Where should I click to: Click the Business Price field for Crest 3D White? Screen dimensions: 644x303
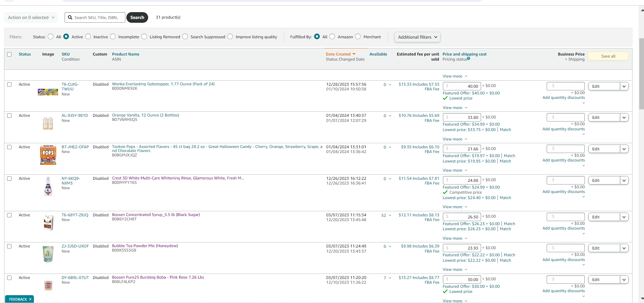566,180
